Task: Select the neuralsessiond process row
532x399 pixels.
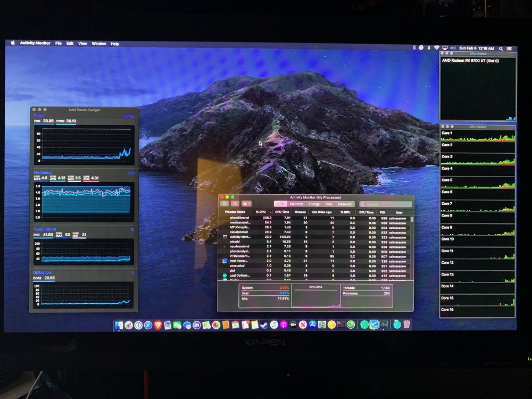Action: [315, 246]
